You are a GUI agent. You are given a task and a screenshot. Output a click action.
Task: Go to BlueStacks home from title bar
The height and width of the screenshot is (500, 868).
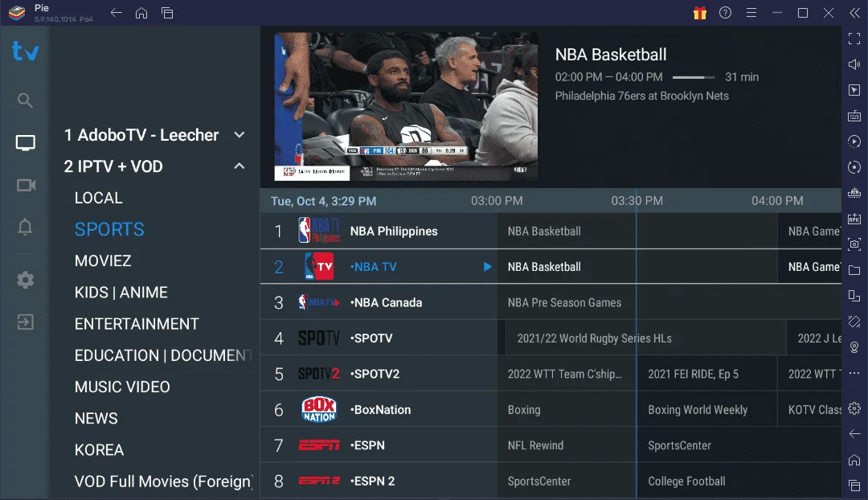pyautogui.click(x=141, y=13)
